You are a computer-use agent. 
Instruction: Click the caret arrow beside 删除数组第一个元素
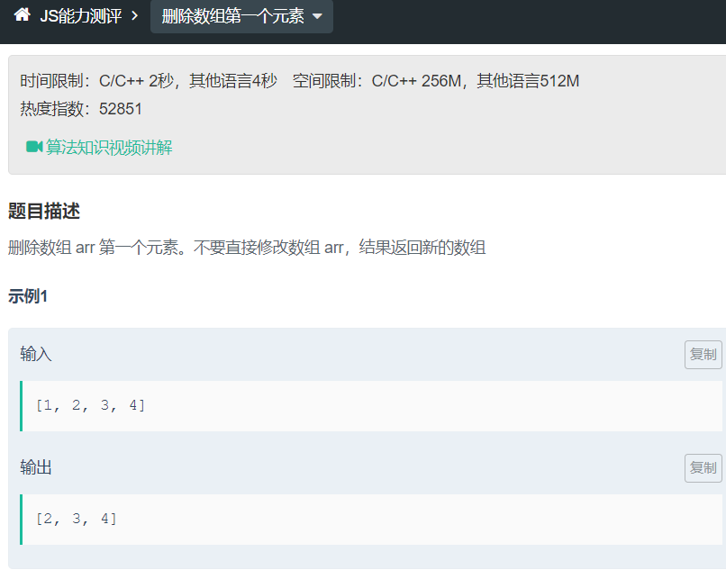point(317,17)
